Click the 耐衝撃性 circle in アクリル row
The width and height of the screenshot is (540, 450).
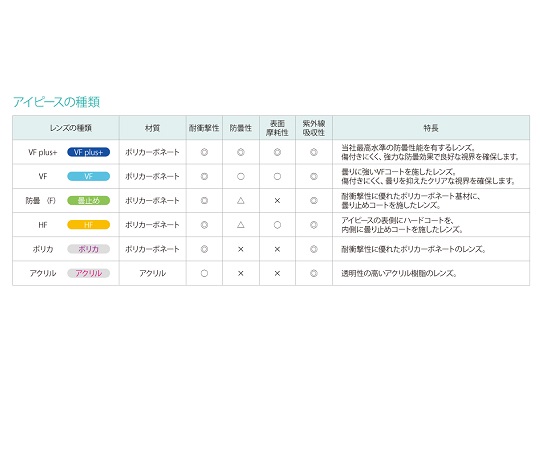click(x=204, y=273)
